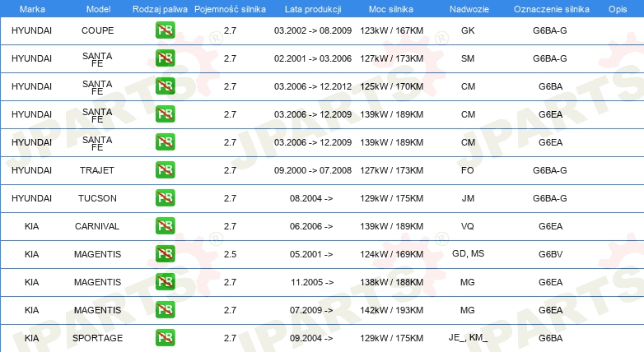The image size is (644, 352).
Task: Click the 06.2006 -> production date
Action: coord(311,226)
